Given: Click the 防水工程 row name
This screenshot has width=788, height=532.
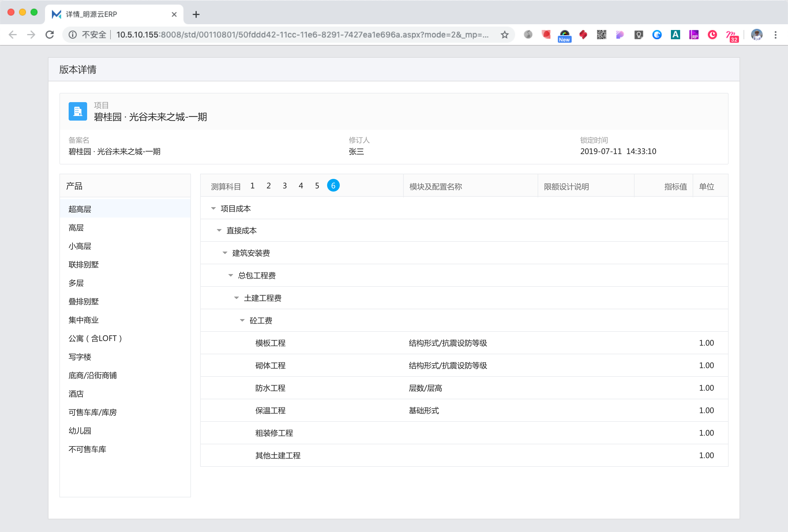Looking at the screenshot, I should [x=270, y=388].
